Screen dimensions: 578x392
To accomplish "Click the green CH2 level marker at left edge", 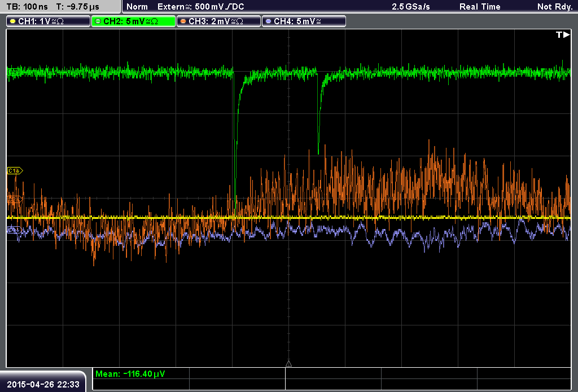I will tap(14, 72).
